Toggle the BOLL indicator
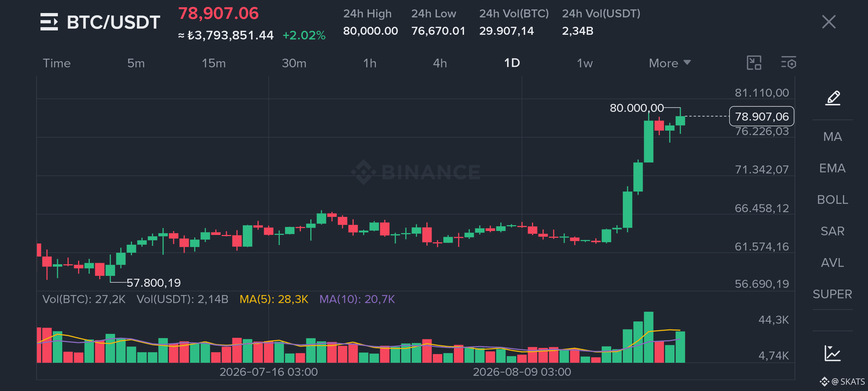The height and width of the screenshot is (391, 868). click(x=833, y=199)
